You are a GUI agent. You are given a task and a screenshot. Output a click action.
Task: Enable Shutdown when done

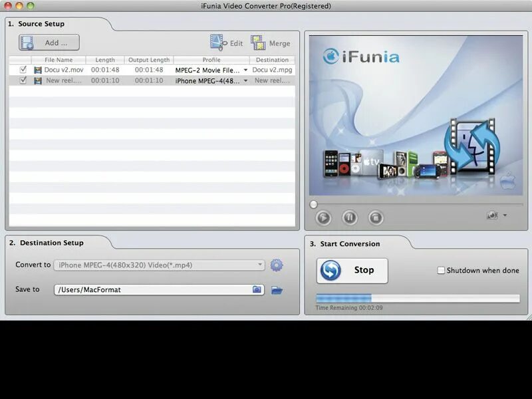tap(441, 271)
